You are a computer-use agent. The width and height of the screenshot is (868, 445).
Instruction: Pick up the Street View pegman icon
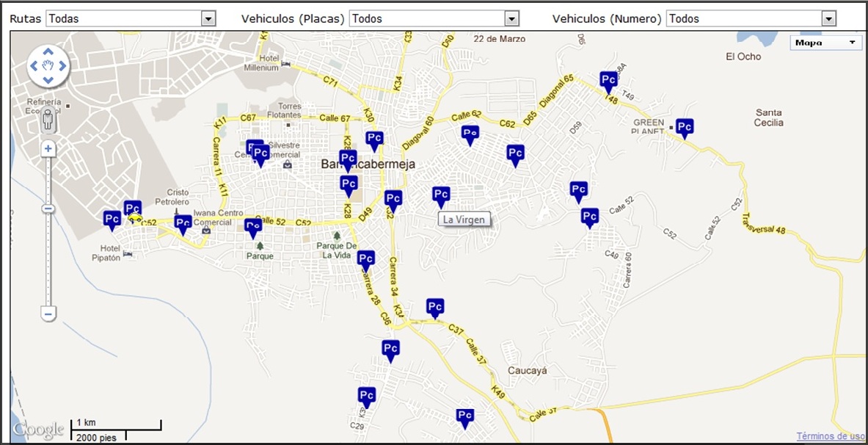coord(48,119)
